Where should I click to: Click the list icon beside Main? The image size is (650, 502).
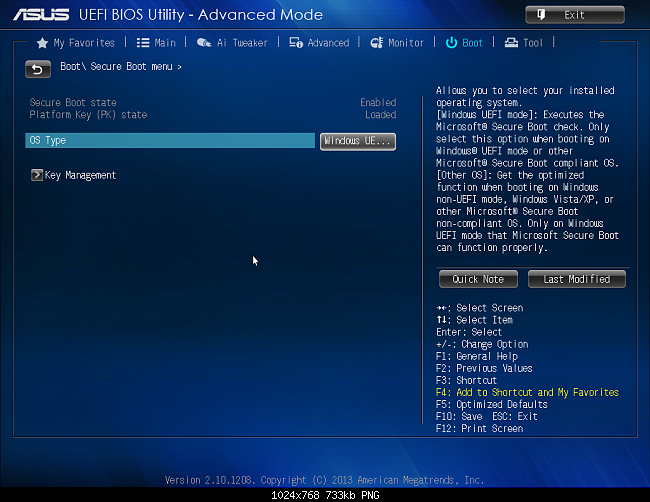point(143,43)
